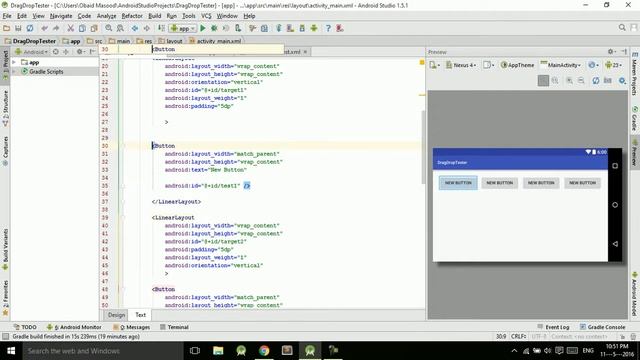The width and height of the screenshot is (640, 360).
Task: Open the TODO tool window
Action: 25,327
